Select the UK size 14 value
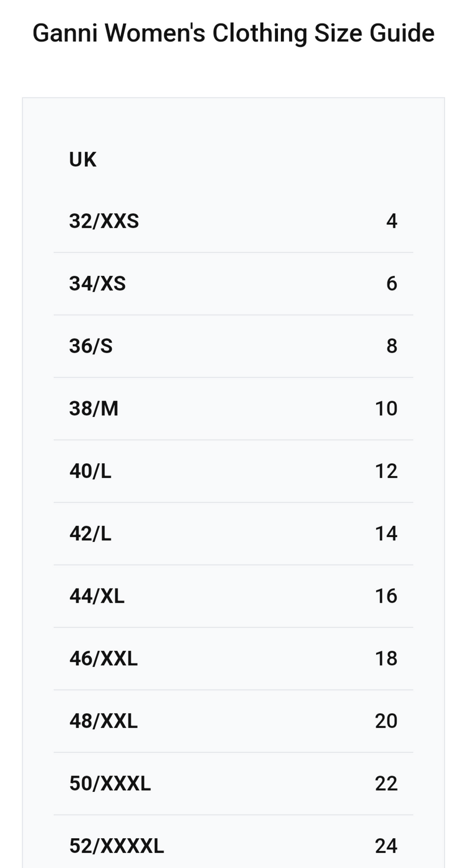This screenshot has height=868, width=469. point(386,534)
